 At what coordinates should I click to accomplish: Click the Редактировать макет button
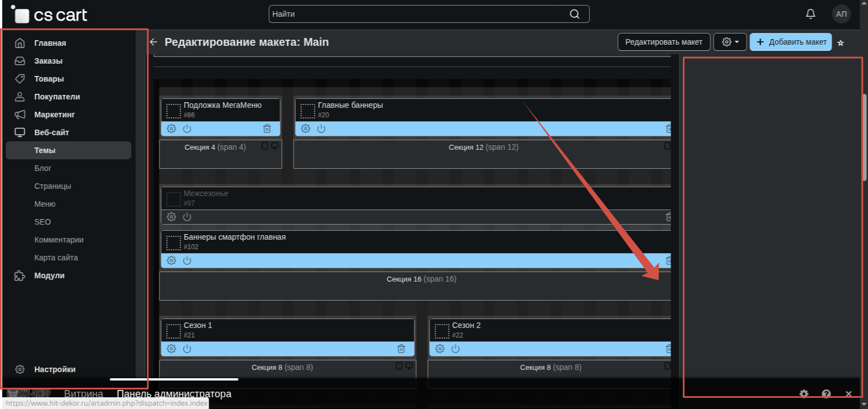[663, 42]
